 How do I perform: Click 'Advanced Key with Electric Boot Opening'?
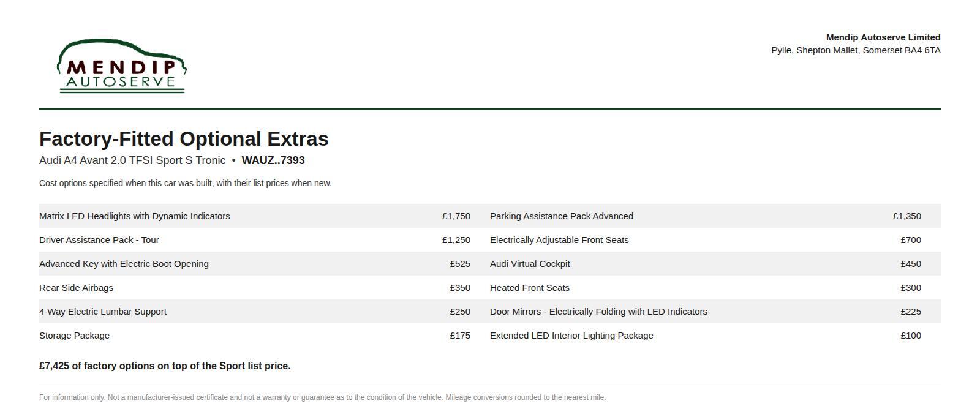124,264
